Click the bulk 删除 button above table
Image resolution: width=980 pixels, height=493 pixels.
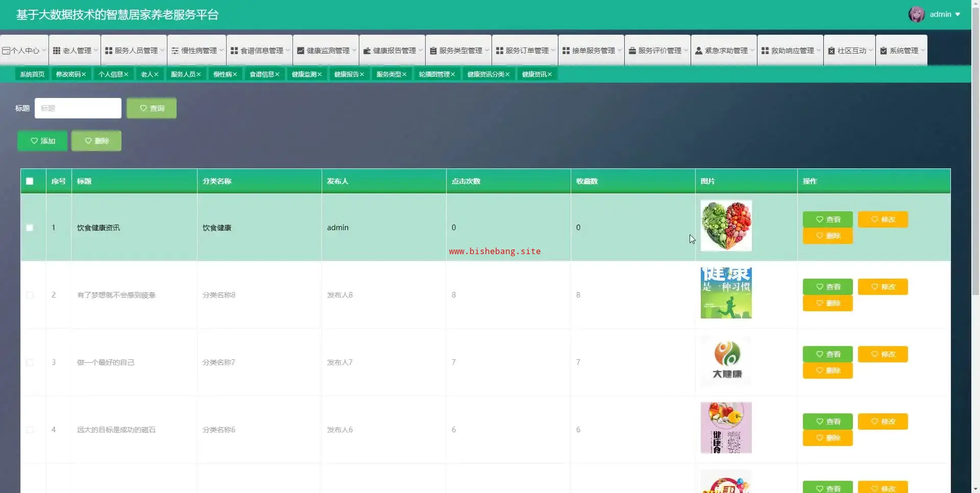tap(96, 141)
